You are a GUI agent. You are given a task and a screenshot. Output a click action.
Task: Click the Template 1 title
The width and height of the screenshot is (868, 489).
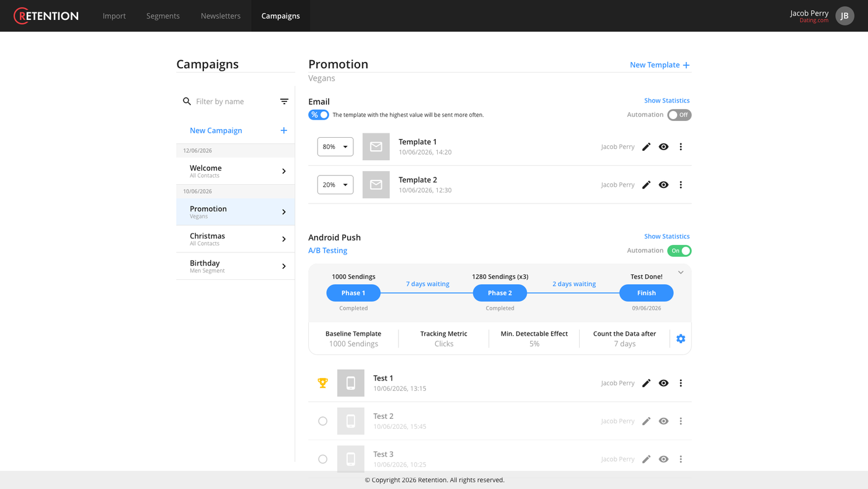tap(418, 142)
